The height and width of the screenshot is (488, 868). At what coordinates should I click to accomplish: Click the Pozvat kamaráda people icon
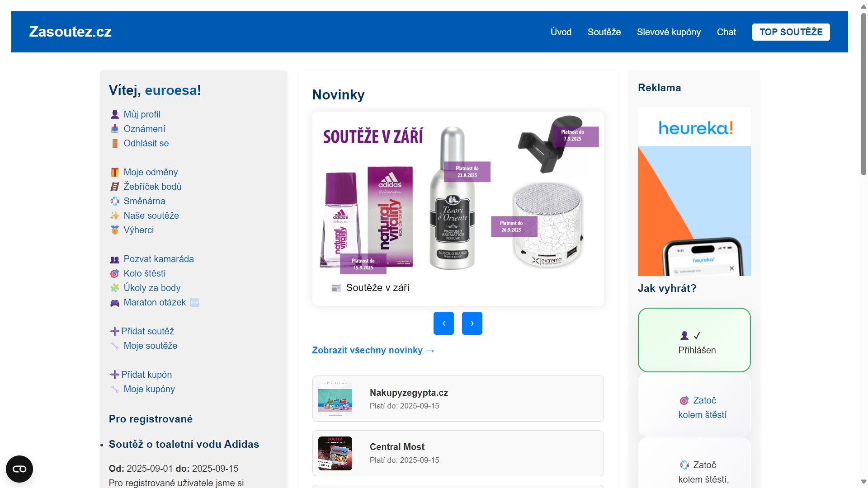click(x=115, y=259)
